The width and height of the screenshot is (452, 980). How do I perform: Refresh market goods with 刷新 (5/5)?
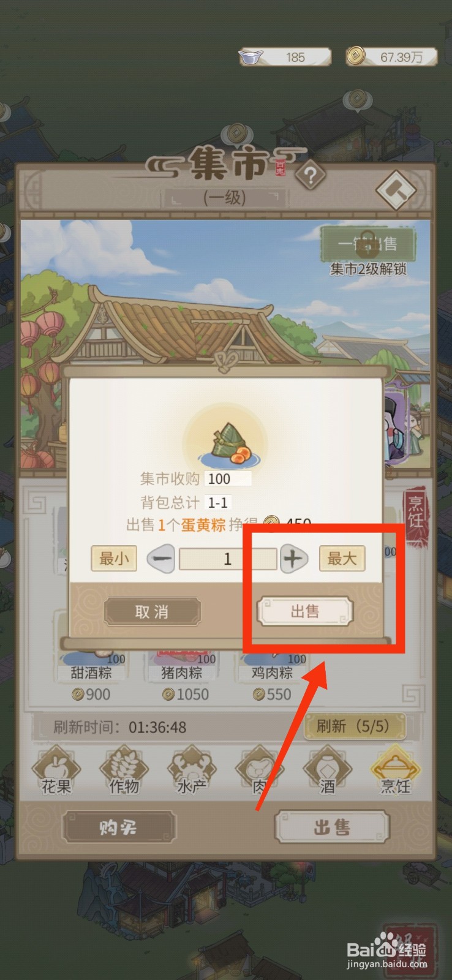click(355, 726)
